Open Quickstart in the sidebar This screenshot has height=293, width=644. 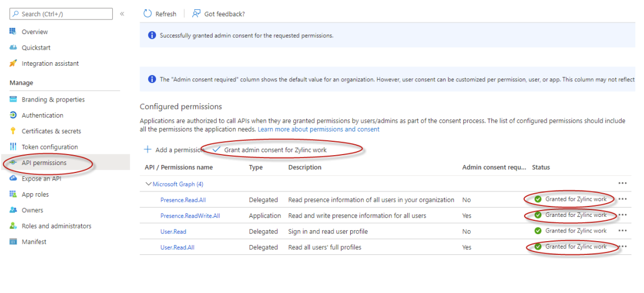pyautogui.click(x=36, y=47)
